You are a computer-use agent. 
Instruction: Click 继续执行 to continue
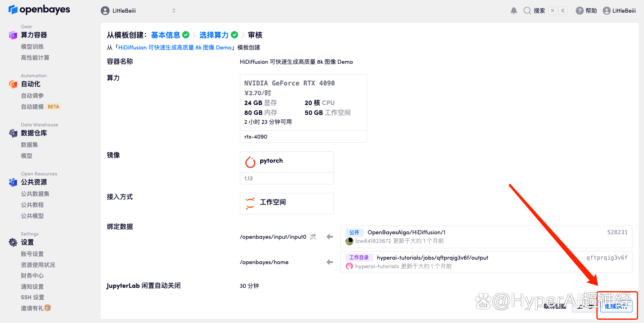pyautogui.click(x=616, y=306)
